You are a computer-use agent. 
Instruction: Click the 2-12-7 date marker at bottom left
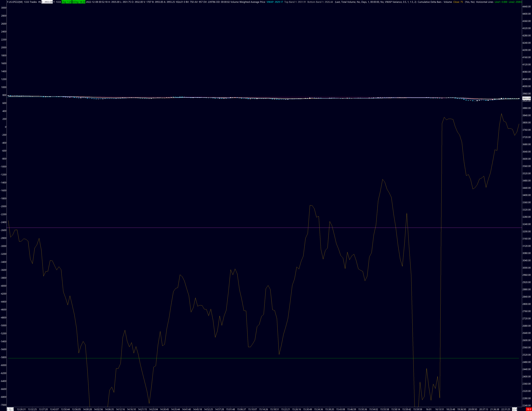pos(10,409)
